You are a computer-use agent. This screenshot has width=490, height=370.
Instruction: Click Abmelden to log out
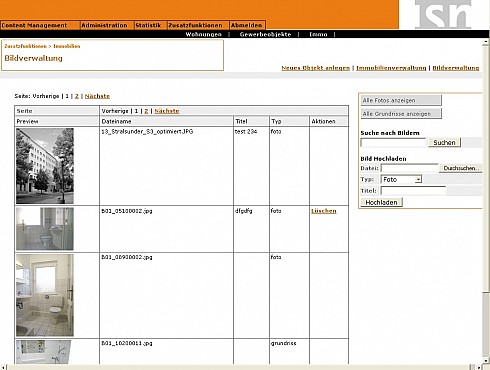pyautogui.click(x=247, y=25)
